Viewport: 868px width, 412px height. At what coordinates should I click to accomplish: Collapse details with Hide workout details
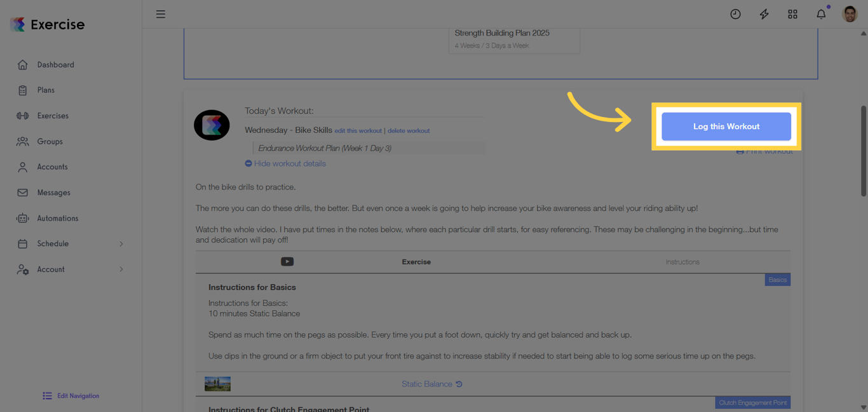285,163
